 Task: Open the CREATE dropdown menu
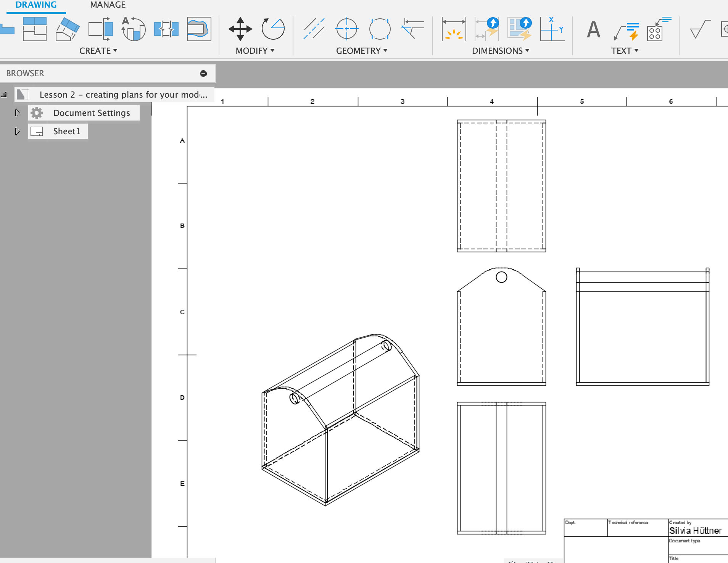point(98,51)
